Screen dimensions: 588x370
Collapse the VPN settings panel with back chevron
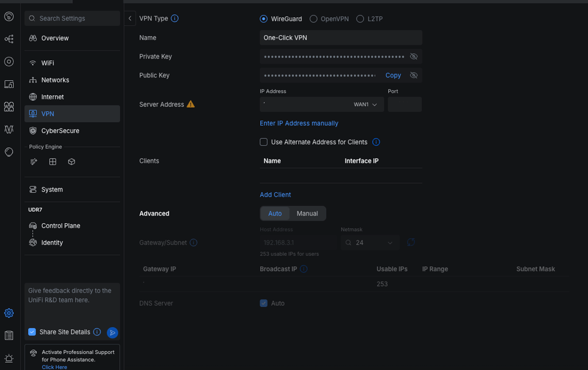(130, 18)
